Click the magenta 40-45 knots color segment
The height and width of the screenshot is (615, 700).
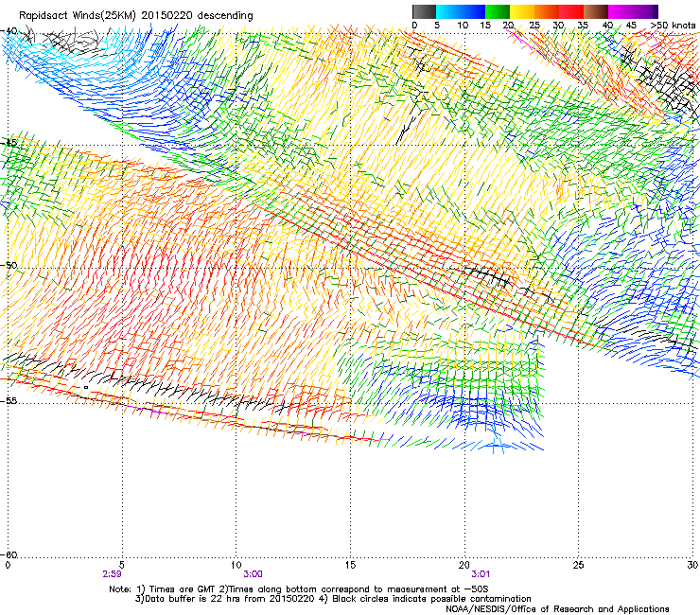coord(621,12)
